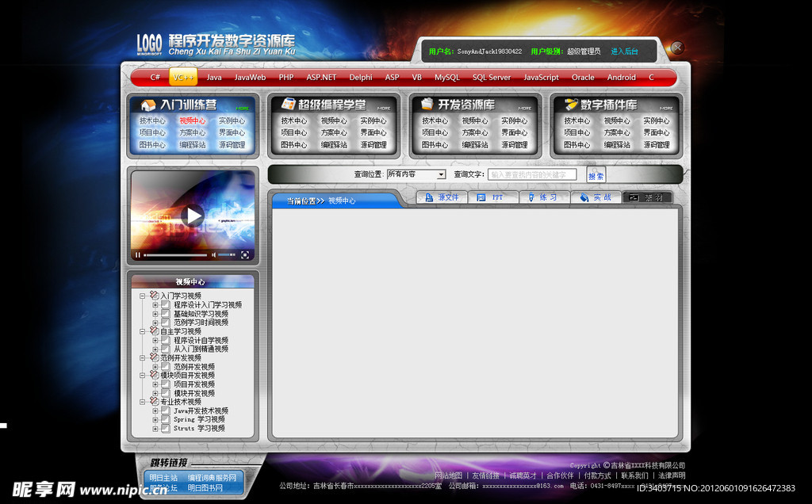Tick the checkbox for 程序设计入门学习视频
The image size is (812, 504).
(166, 305)
